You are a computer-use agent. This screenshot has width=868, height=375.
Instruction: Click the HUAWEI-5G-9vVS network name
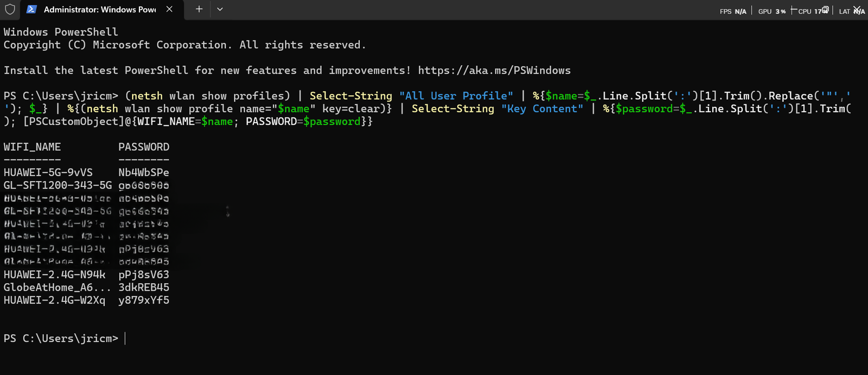coord(47,172)
